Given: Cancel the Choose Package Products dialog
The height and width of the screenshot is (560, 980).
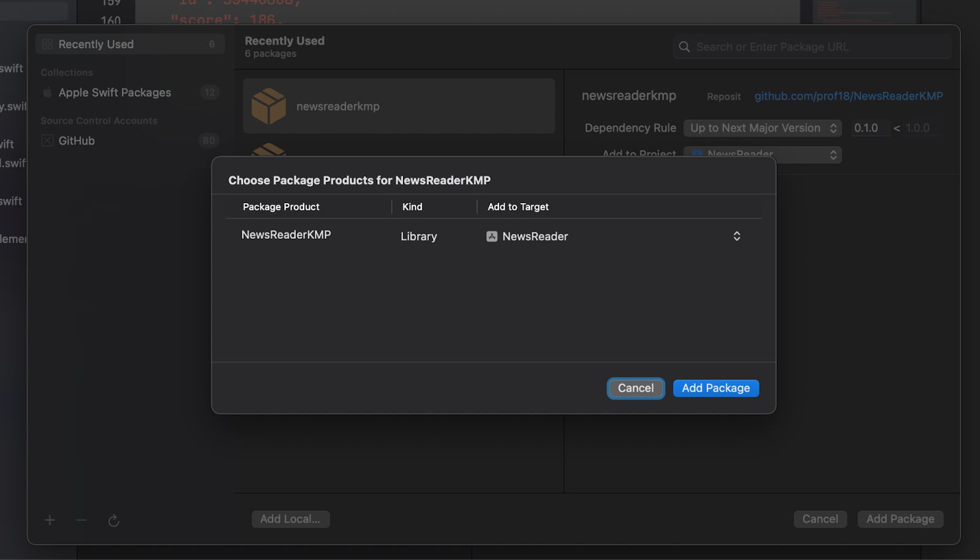Looking at the screenshot, I should tap(636, 388).
